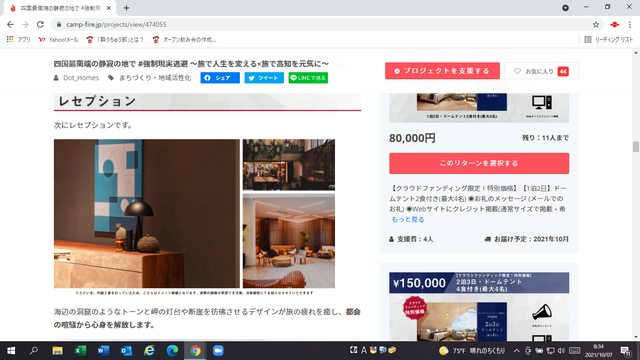Select the レセプション section heading
This screenshot has height=360, width=640.
(97, 101)
